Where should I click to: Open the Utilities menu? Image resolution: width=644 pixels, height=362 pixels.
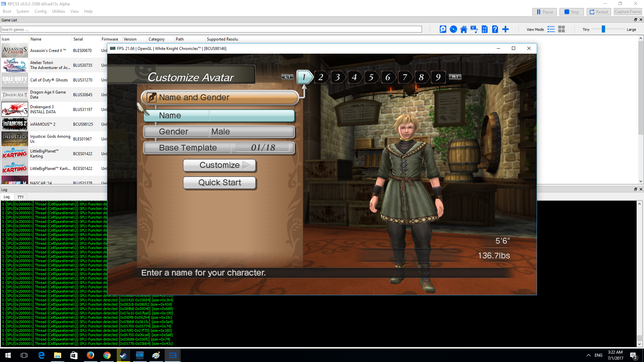pyautogui.click(x=58, y=11)
